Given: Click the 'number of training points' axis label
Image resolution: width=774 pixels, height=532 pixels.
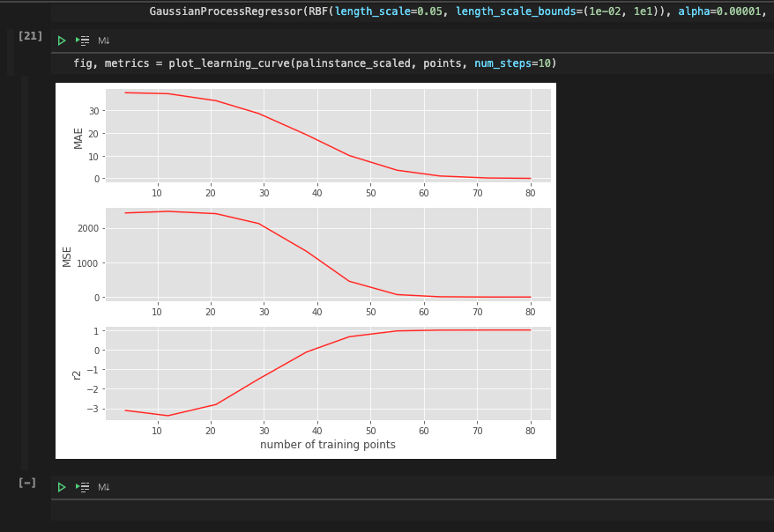Looking at the screenshot, I should pyautogui.click(x=328, y=445).
